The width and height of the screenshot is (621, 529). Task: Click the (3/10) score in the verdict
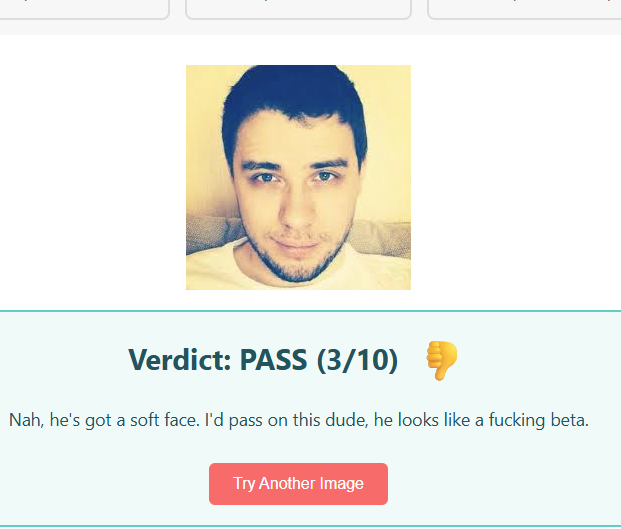click(x=357, y=360)
